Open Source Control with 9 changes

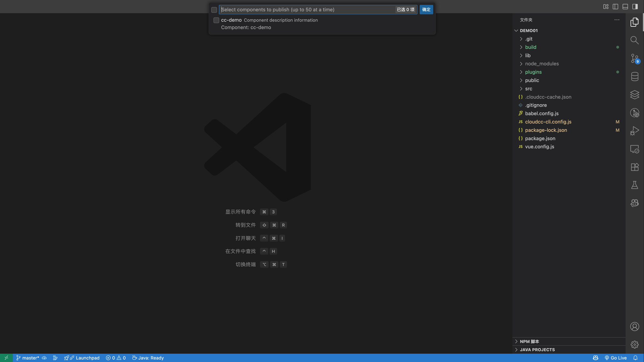(x=634, y=59)
